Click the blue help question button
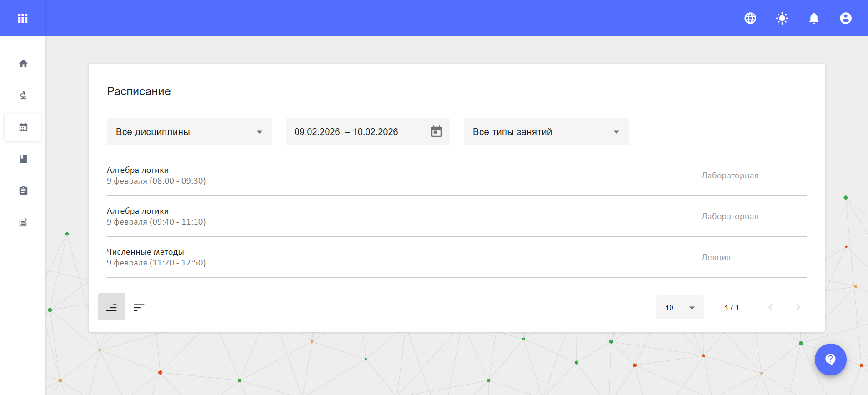Viewport: 868px width, 395px height. tap(830, 360)
